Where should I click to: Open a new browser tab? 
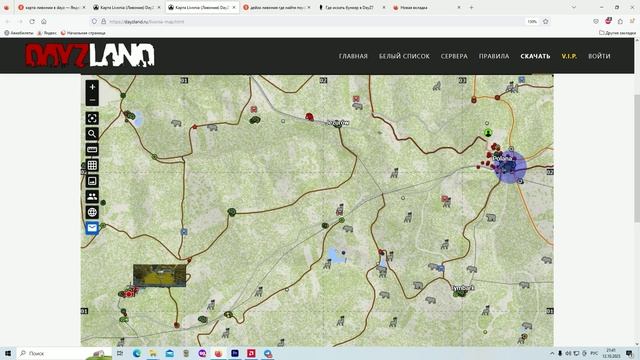471,7
